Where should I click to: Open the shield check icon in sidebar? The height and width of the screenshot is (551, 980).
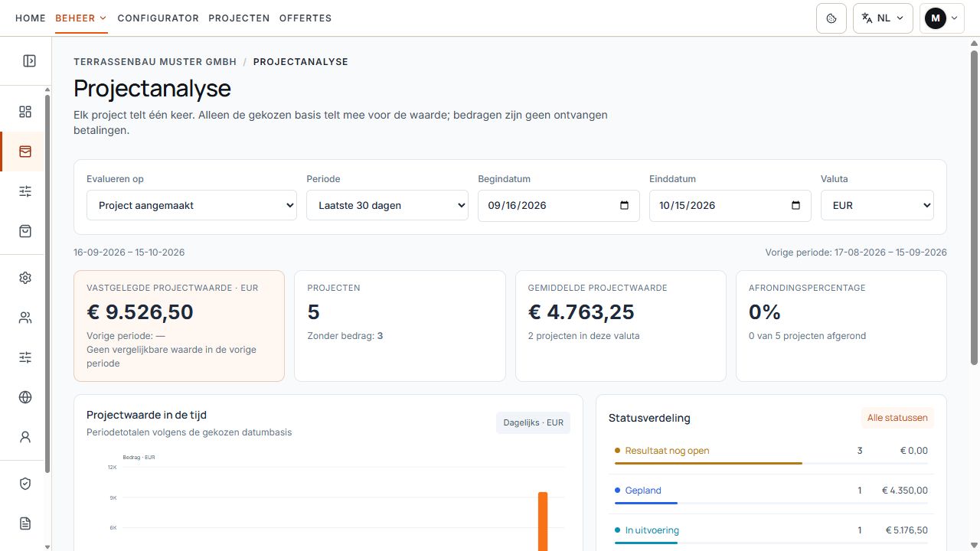point(25,484)
